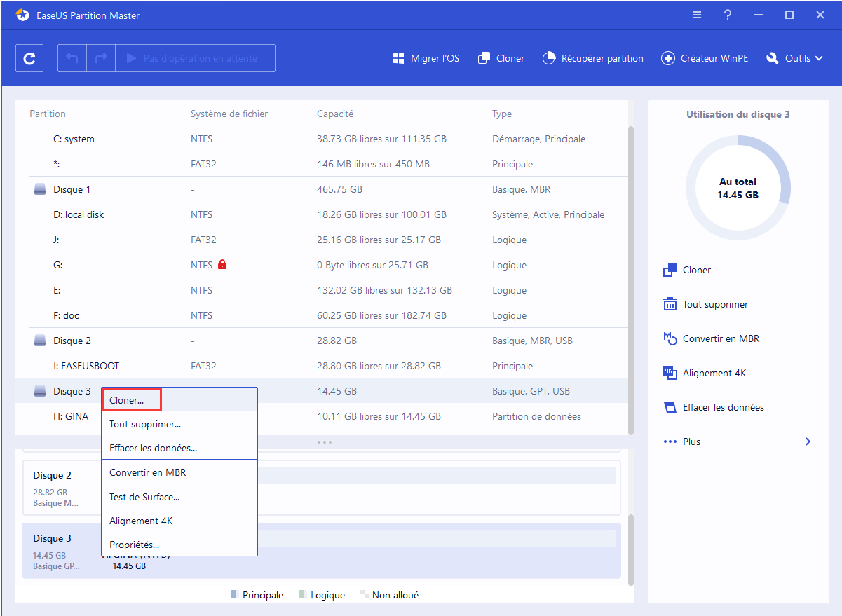The image size is (842, 616).
Task: Click Tout supprimer in the right panel
Action: [x=705, y=304]
